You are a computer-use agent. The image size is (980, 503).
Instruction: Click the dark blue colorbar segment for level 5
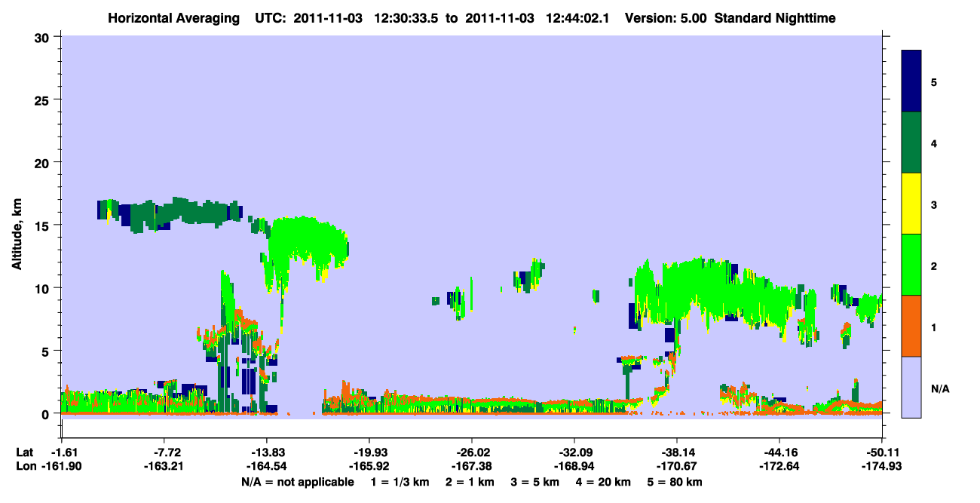pos(911,81)
